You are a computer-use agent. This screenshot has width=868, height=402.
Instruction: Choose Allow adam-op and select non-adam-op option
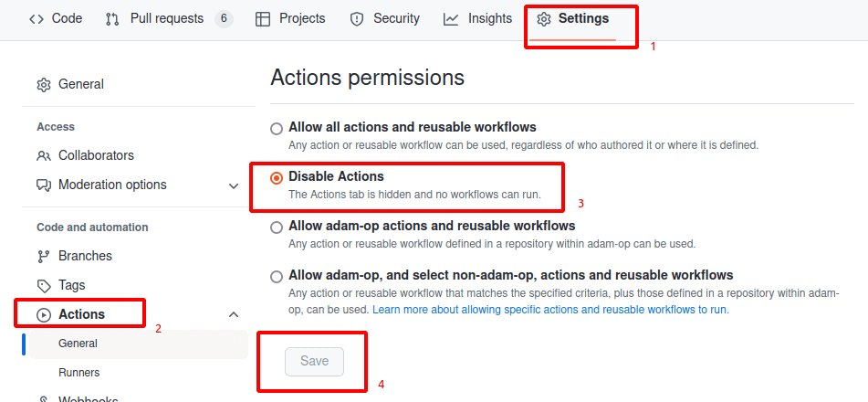(277, 277)
